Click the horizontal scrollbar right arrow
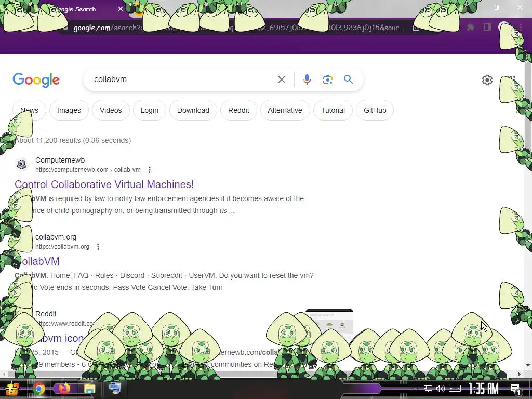 pos(520,374)
